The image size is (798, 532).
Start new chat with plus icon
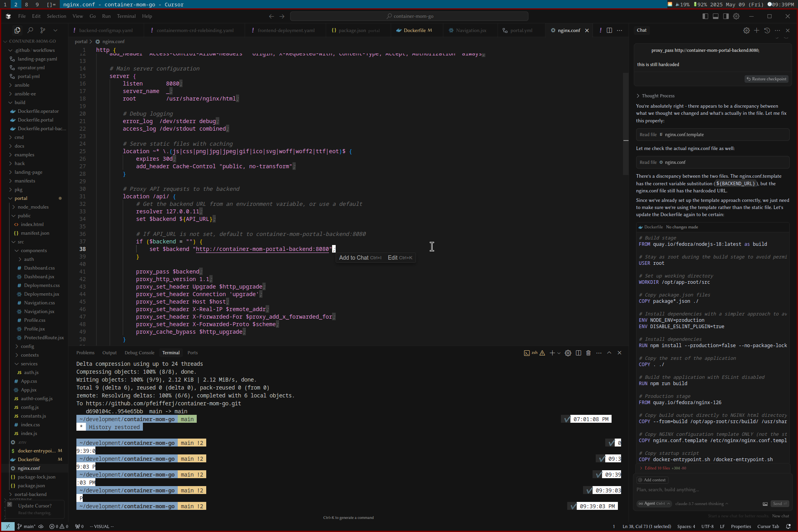[x=756, y=30]
